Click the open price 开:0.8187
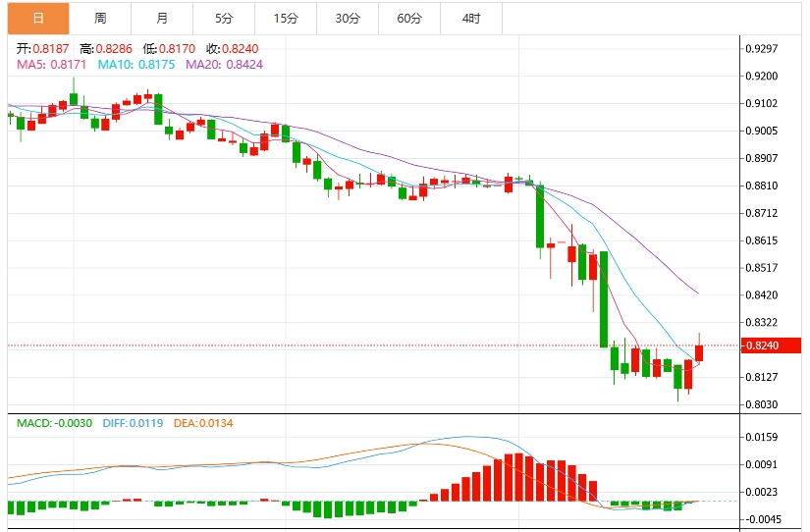The image size is (810, 532). [42, 48]
